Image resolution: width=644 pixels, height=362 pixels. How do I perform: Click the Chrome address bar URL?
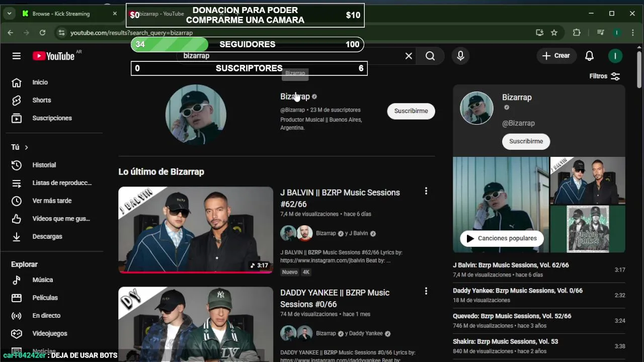point(131,33)
